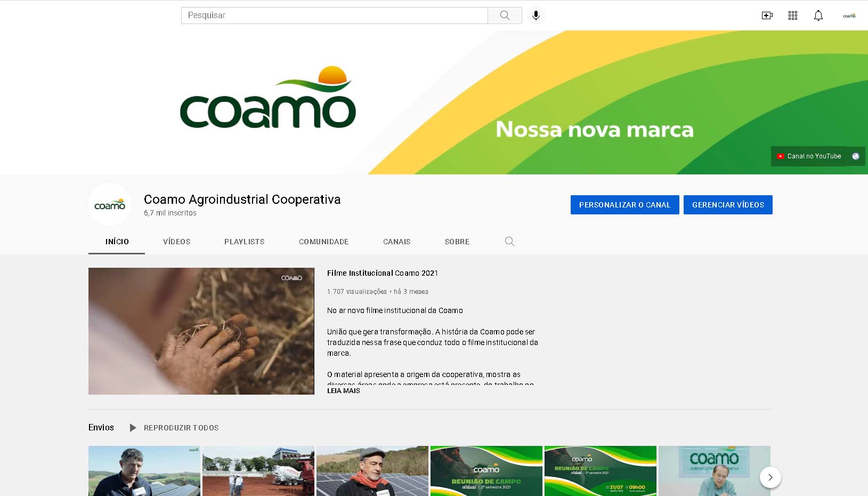Switch to the Vídeos tab
The width and height of the screenshot is (868, 496).
177,242
